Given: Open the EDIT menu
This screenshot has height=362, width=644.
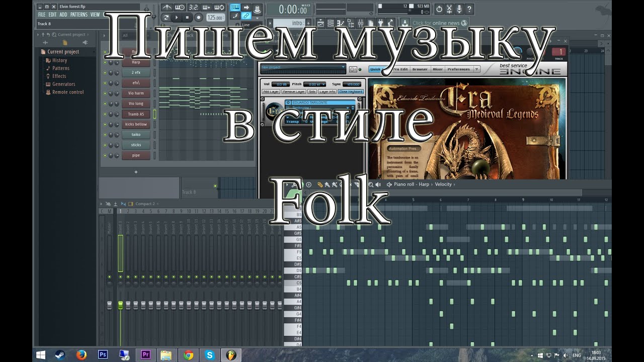Looking at the screenshot, I should point(52,15).
